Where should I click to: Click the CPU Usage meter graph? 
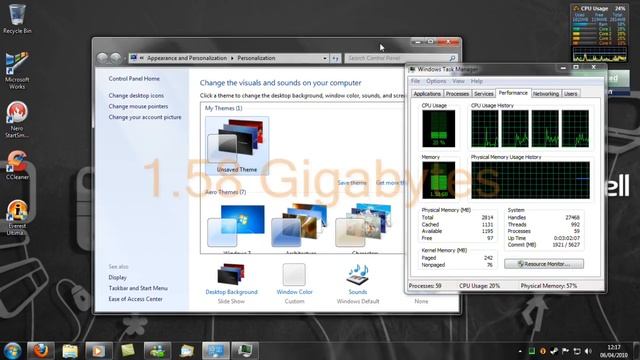(439, 129)
